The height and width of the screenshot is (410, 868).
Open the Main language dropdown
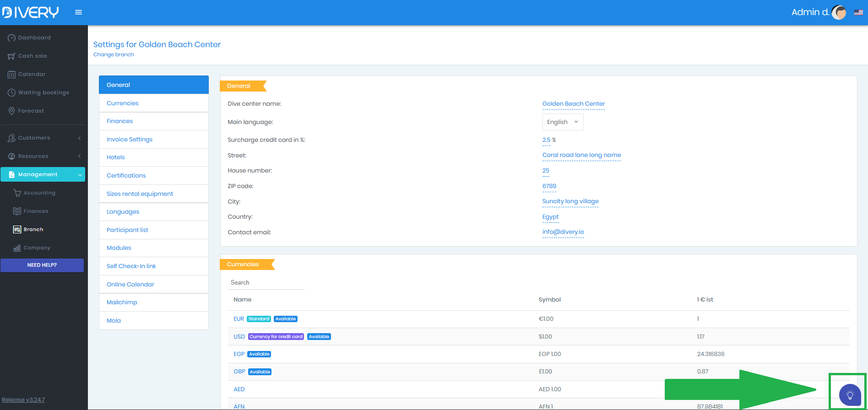563,122
